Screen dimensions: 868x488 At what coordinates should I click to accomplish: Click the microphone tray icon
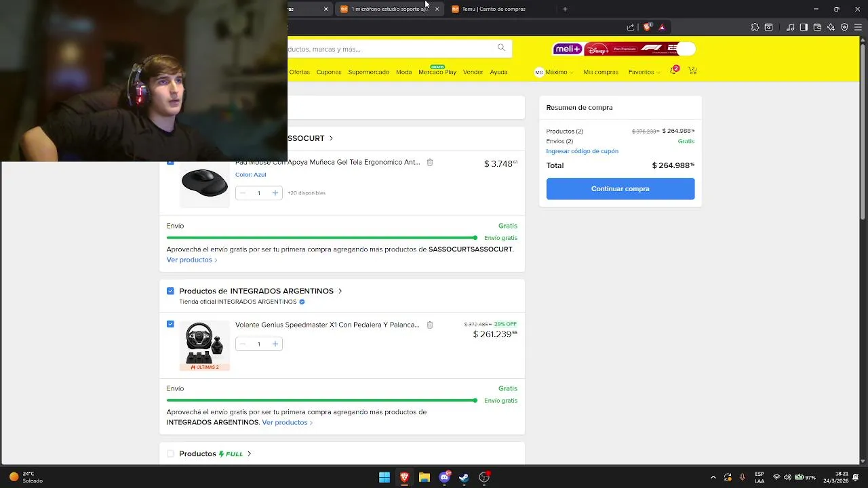743,477
